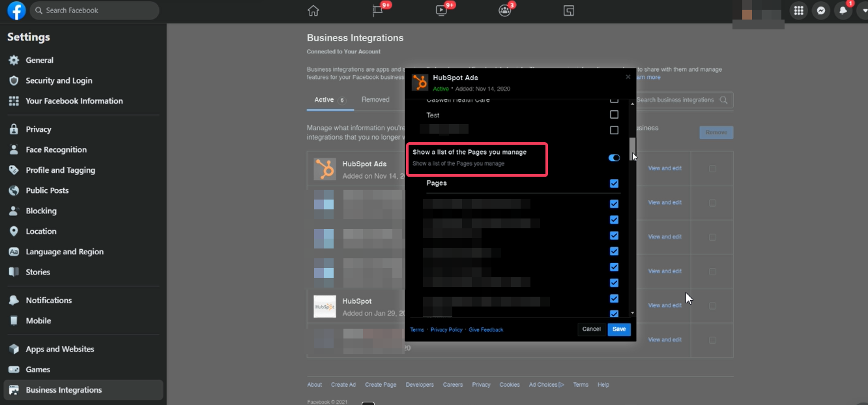Open the About footer link
This screenshot has height=405, width=868.
click(x=315, y=385)
